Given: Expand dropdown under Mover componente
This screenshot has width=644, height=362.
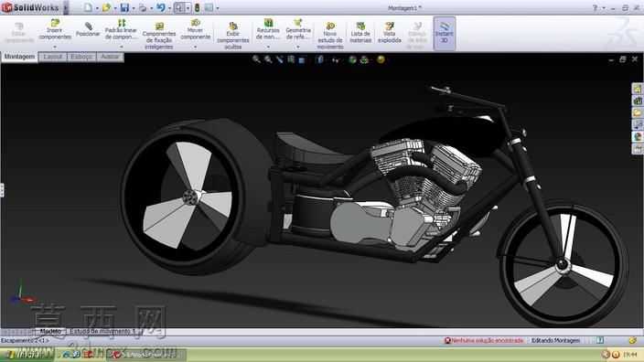Looking at the screenshot, I should click(x=195, y=47).
